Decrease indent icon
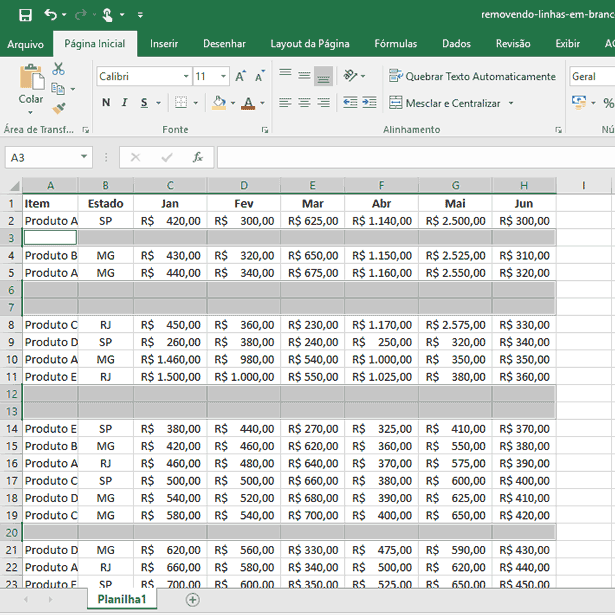Viewport: 615px width, 615px height. [x=350, y=103]
